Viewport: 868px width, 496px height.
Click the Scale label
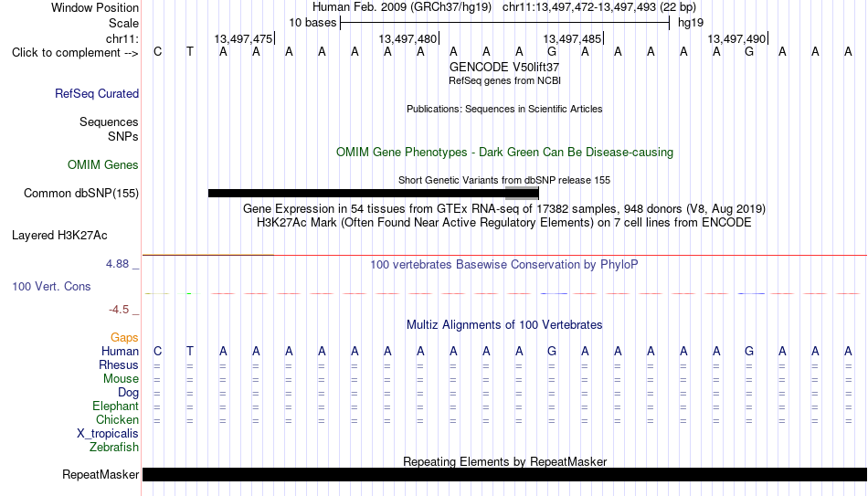coord(124,23)
